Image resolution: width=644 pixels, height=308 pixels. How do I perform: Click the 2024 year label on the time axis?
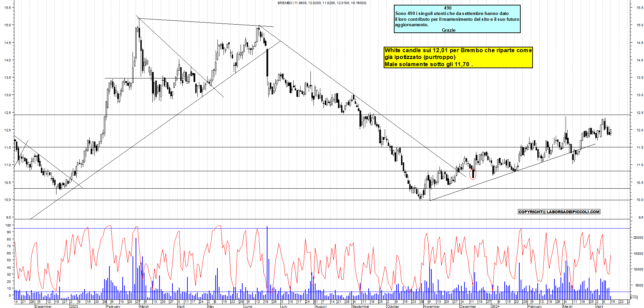click(495, 306)
